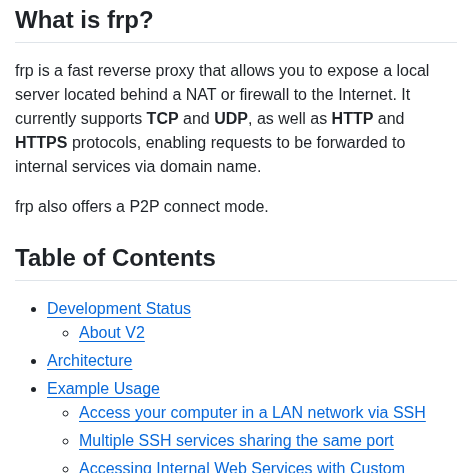
Task: Open 'Multiple SSH services sharing the same port' link
Action: click(236, 440)
